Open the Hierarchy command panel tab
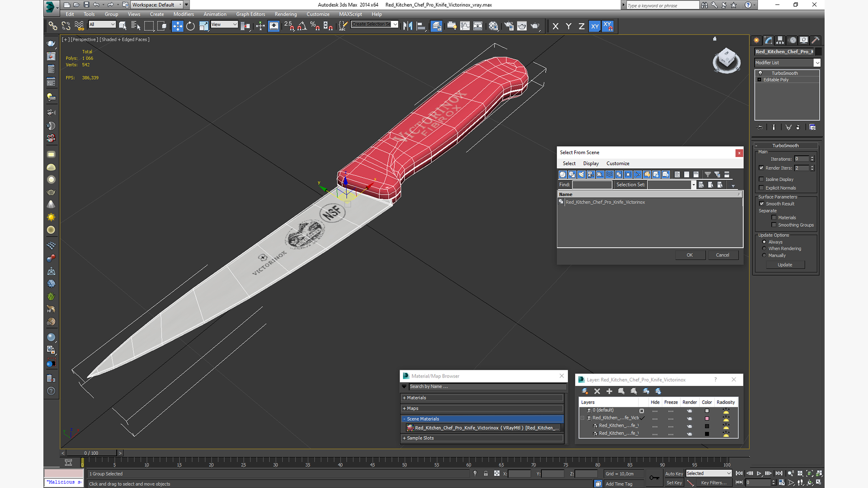The image size is (868, 488). click(780, 40)
